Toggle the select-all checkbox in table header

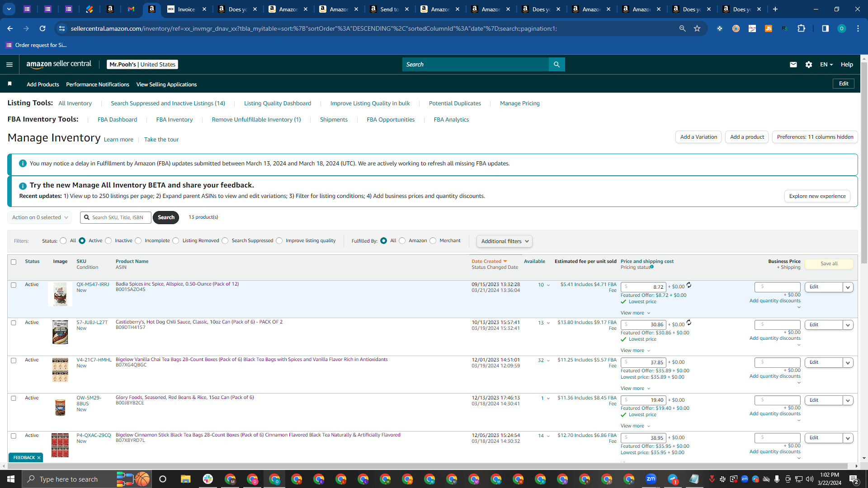click(x=14, y=262)
